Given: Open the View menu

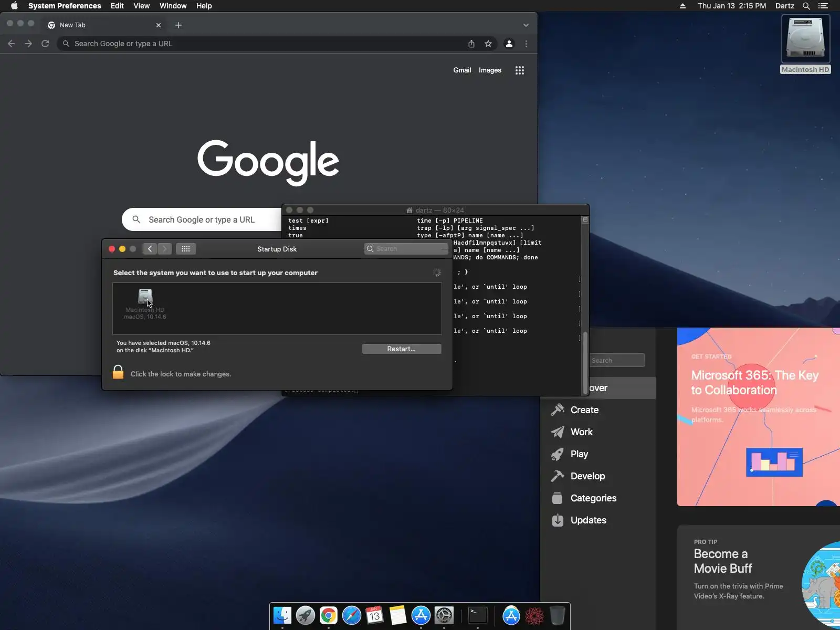Looking at the screenshot, I should point(141,6).
